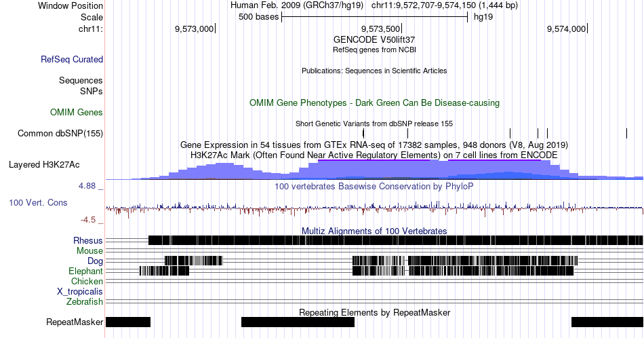Screen dimensions: 644x338
Task: Click the X_tropicalis alignment label
Action: point(80,292)
